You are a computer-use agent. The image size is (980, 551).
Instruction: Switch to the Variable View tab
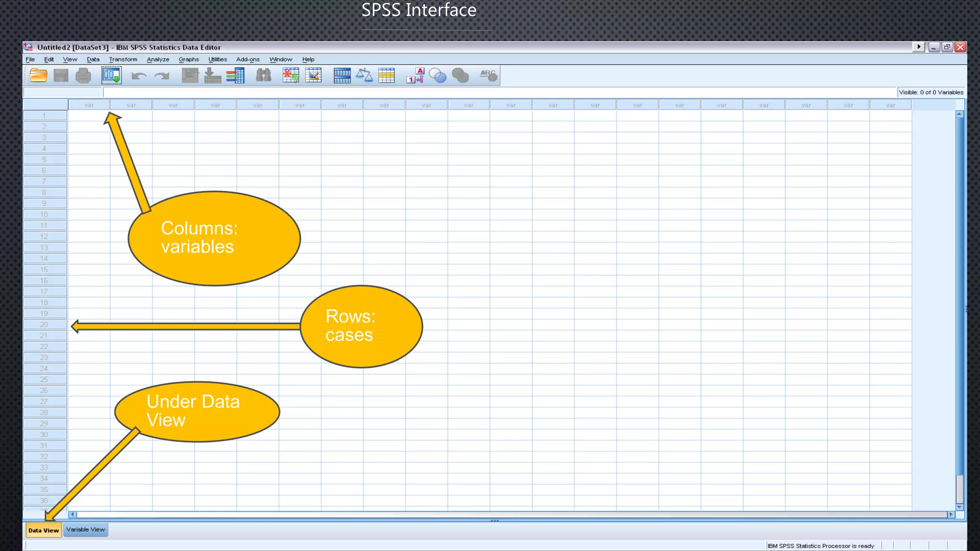(86, 529)
